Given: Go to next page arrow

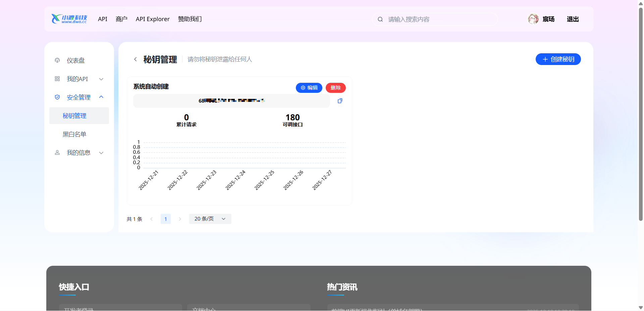Looking at the screenshot, I should point(180,219).
